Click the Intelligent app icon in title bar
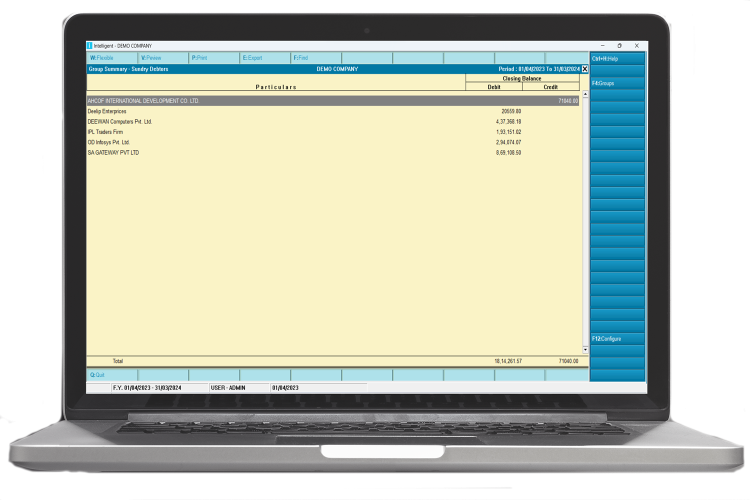This screenshot has width=750, height=500. (x=89, y=46)
